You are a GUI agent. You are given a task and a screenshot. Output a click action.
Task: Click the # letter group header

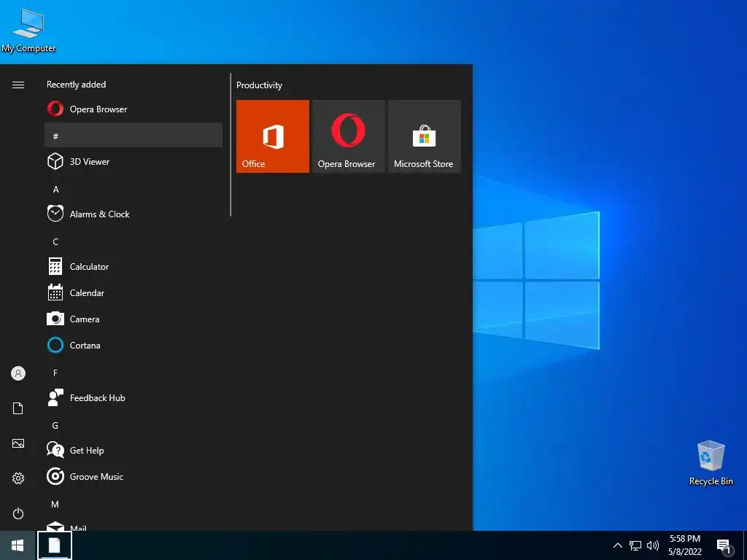[x=133, y=135]
